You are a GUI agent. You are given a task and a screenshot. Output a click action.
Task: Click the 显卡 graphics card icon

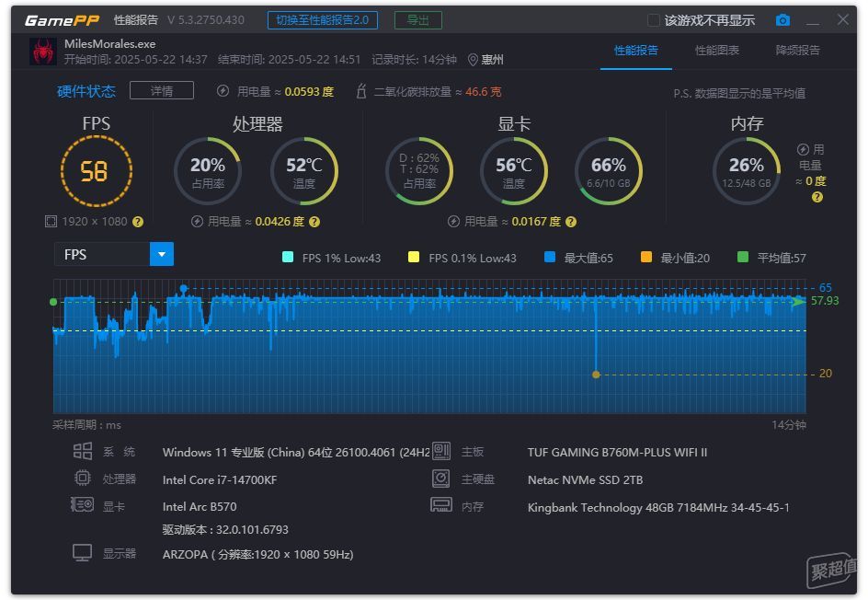point(82,504)
